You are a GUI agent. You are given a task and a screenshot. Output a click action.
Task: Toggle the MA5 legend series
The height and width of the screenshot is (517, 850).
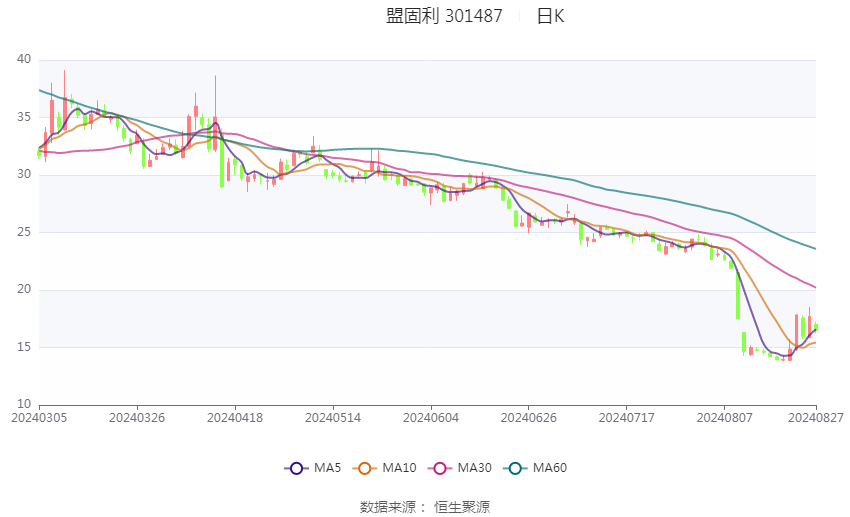(313, 468)
